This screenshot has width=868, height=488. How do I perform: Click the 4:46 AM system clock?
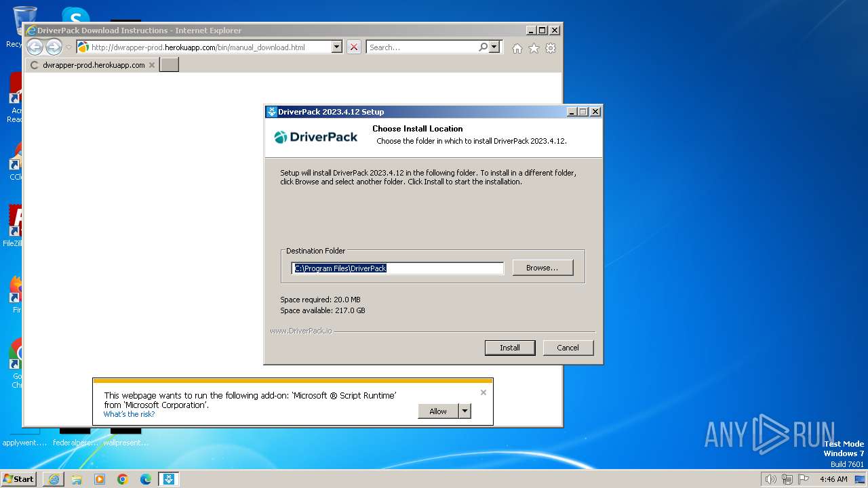click(x=833, y=479)
